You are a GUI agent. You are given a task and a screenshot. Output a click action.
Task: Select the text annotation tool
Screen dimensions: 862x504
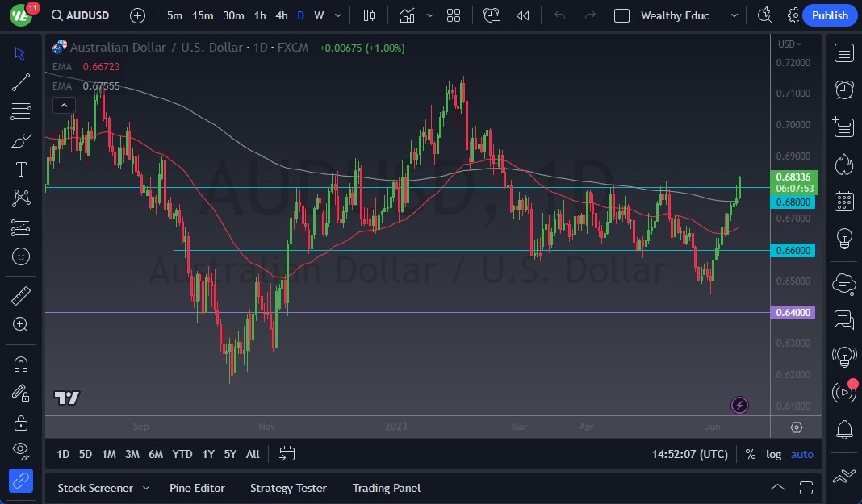pos(21,169)
